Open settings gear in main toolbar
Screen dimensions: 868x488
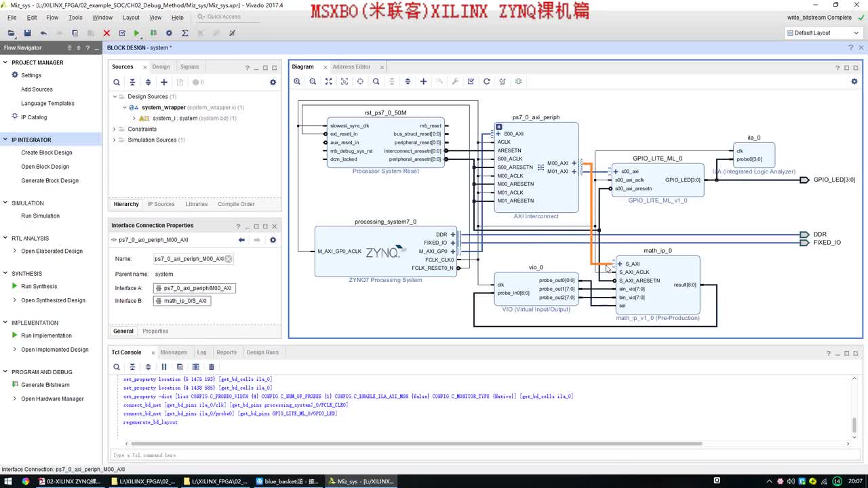click(x=169, y=33)
